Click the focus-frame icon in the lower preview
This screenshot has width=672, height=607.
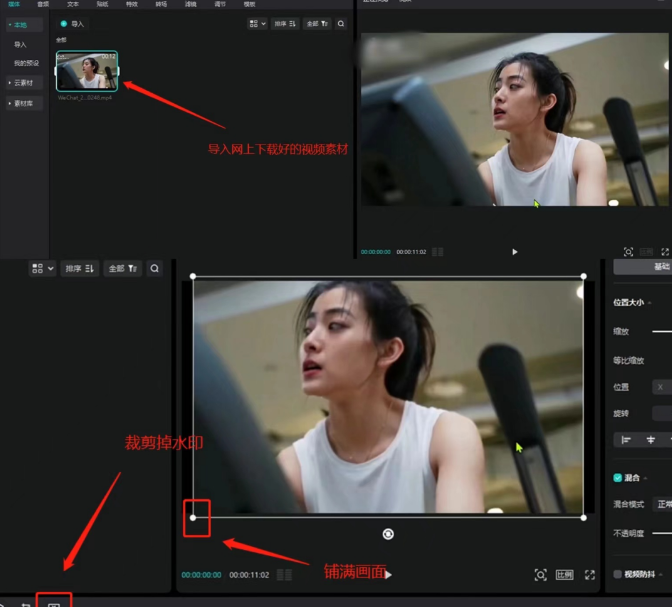tap(540, 575)
